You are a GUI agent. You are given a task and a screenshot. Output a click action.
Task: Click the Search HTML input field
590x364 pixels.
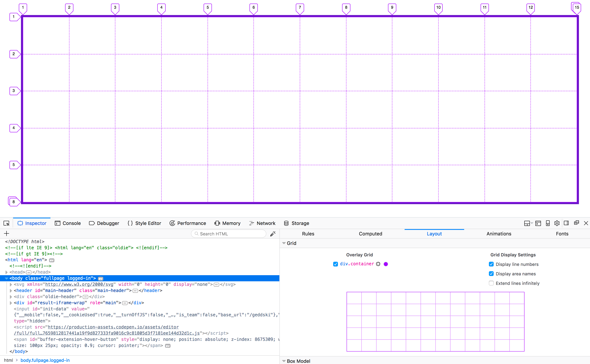point(229,234)
